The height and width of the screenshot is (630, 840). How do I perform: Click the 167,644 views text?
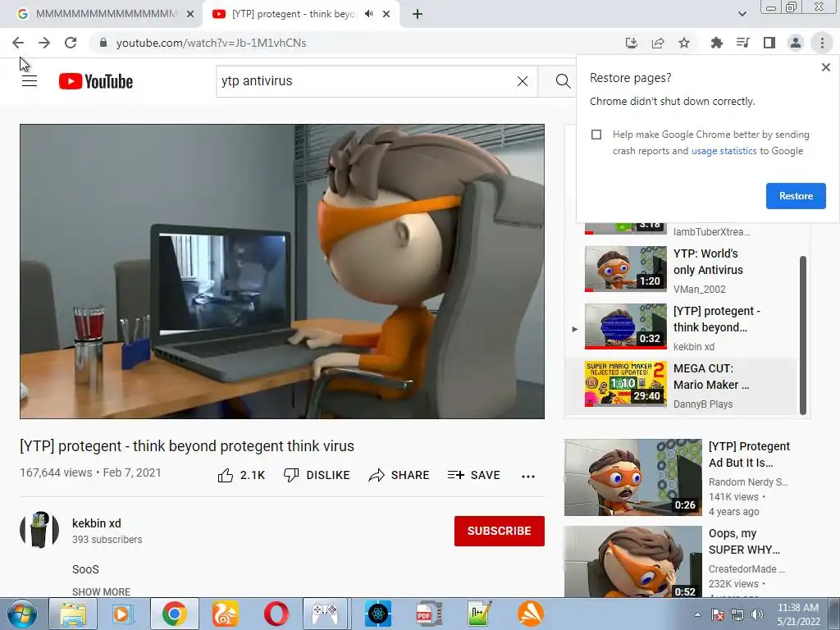point(56,472)
